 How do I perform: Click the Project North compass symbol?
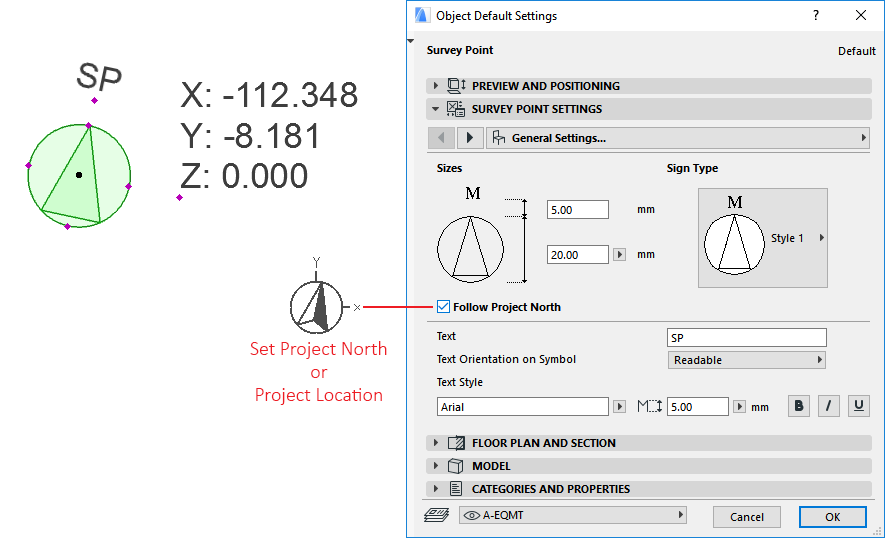pyautogui.click(x=316, y=307)
